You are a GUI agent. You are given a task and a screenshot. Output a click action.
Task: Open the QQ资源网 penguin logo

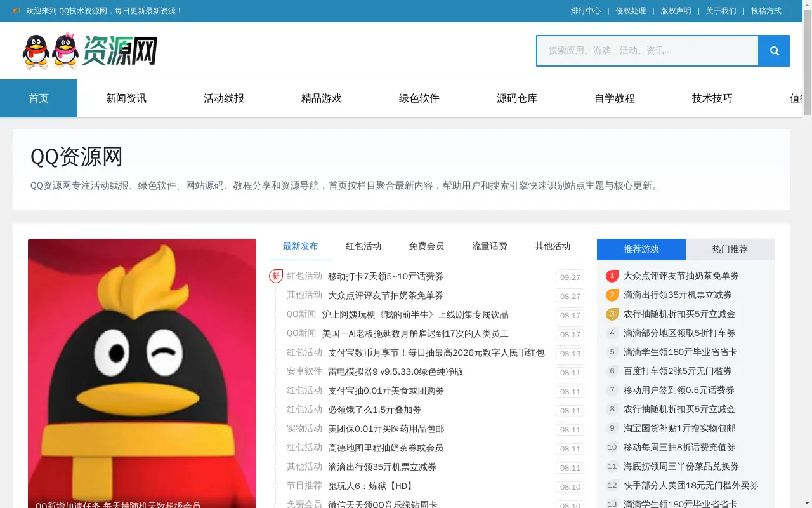point(89,51)
